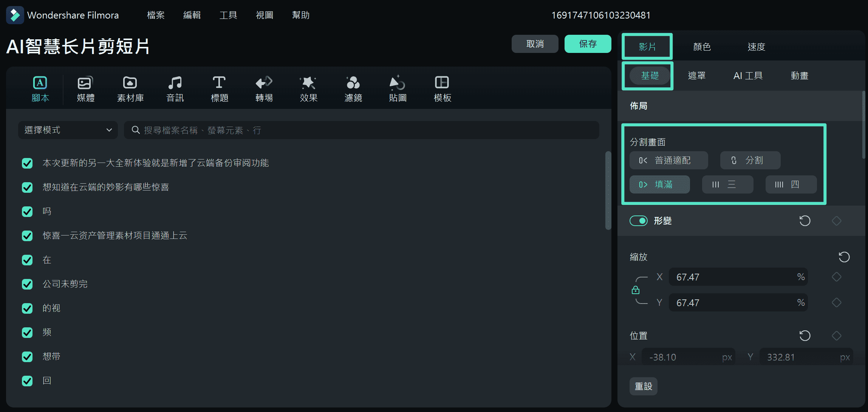Choose the 分割 split layout option
This screenshot has height=412, width=868.
point(750,160)
